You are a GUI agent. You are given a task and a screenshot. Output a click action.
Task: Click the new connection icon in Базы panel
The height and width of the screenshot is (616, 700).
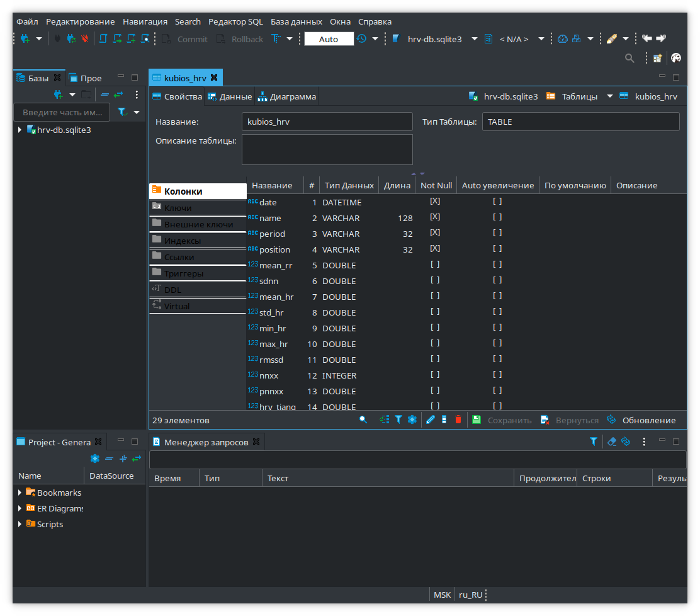(58, 94)
